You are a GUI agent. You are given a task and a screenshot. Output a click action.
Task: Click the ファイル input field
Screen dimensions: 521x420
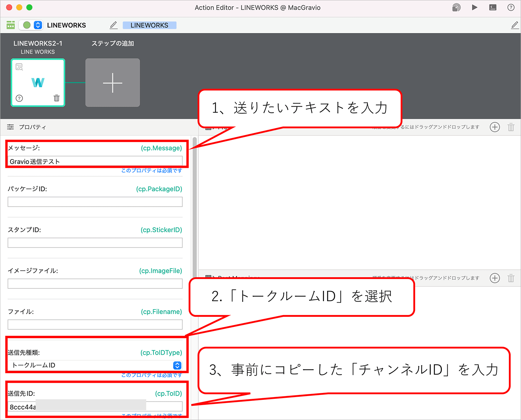(x=95, y=325)
